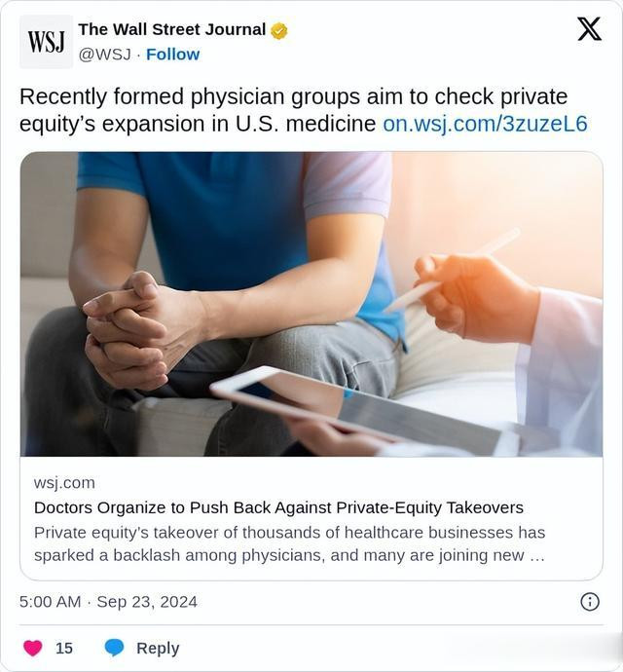The width and height of the screenshot is (623, 672).
Task: Click the gold verified badge
Action: [x=279, y=31]
